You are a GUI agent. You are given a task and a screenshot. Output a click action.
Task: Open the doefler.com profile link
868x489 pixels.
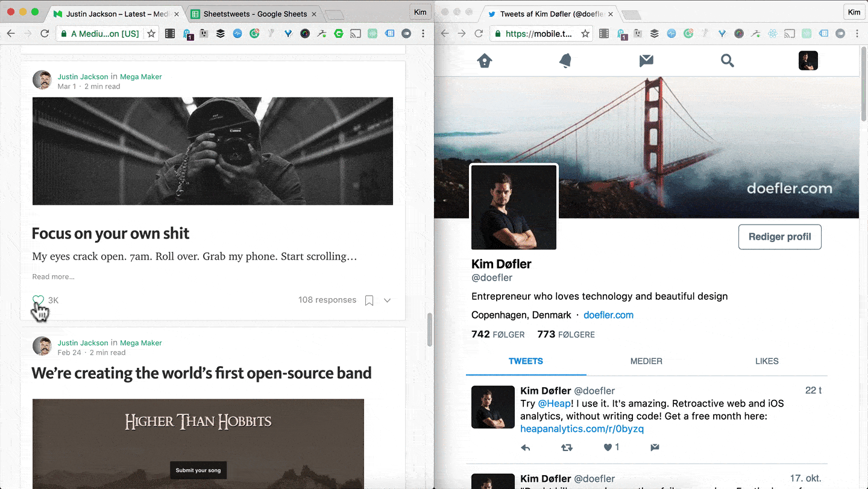(x=608, y=315)
